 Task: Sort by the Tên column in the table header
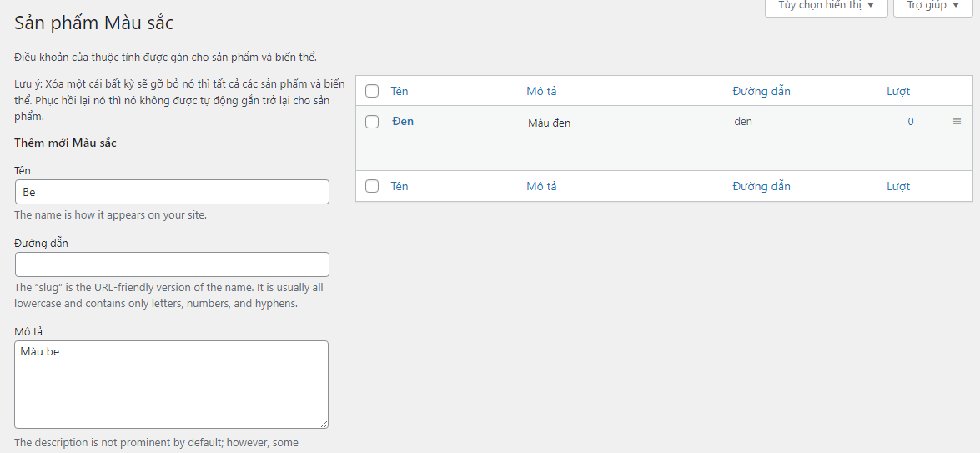click(x=400, y=91)
